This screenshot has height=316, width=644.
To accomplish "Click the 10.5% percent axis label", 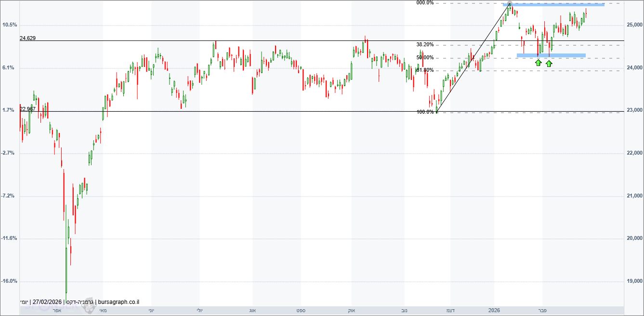I will click(x=10, y=25).
